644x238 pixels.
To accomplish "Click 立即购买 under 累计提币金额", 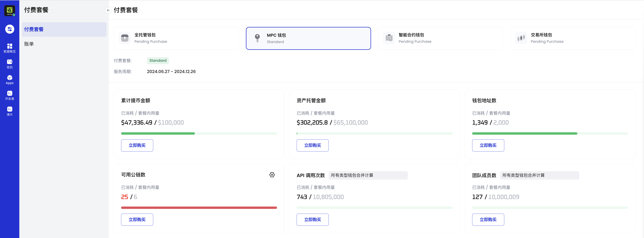I will [x=137, y=145].
